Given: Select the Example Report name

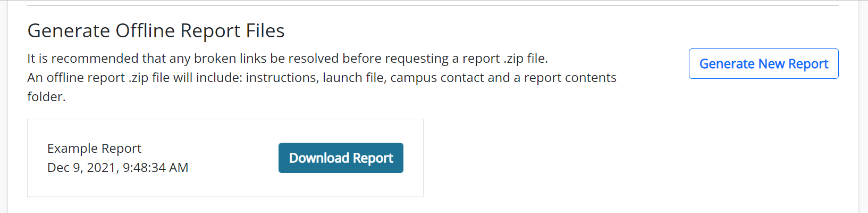Looking at the screenshot, I should pyautogui.click(x=94, y=149).
